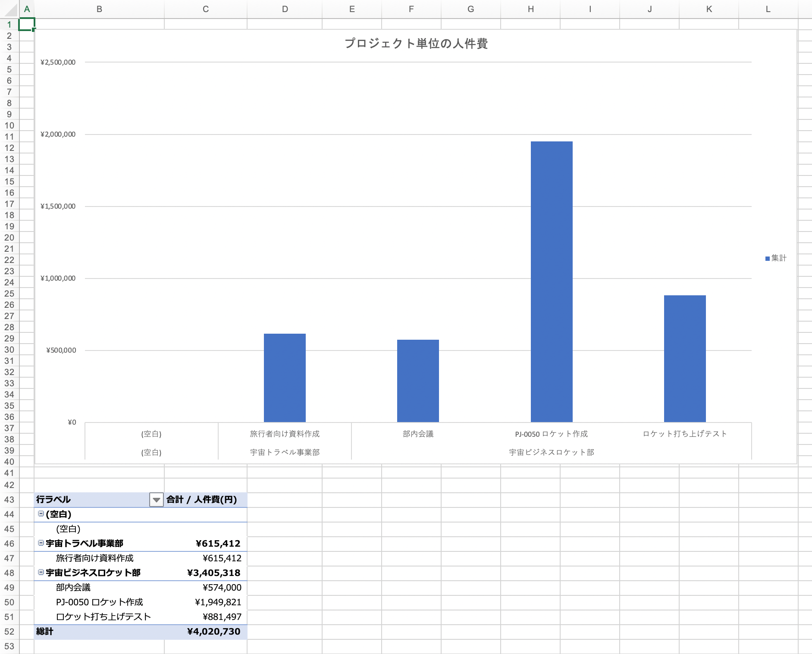The height and width of the screenshot is (654, 812).
Task: Click the 宇宙ビジネスロケット部 category axis label in chart
Action: 552,452
